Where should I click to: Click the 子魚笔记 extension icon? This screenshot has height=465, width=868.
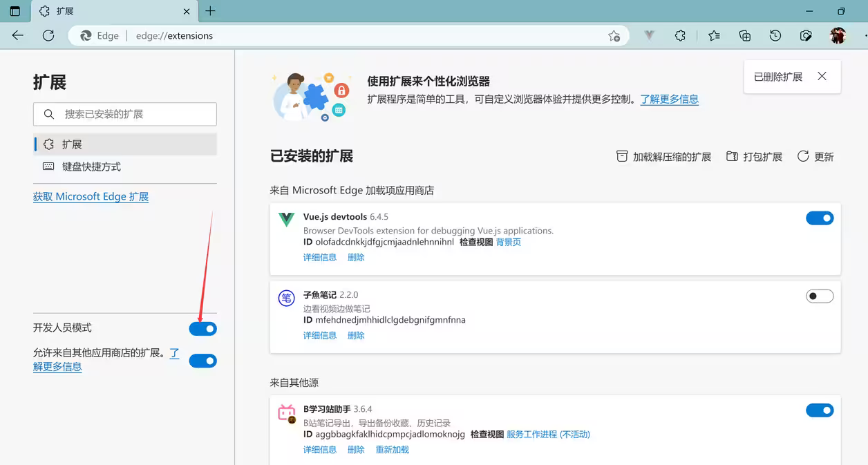point(286,298)
